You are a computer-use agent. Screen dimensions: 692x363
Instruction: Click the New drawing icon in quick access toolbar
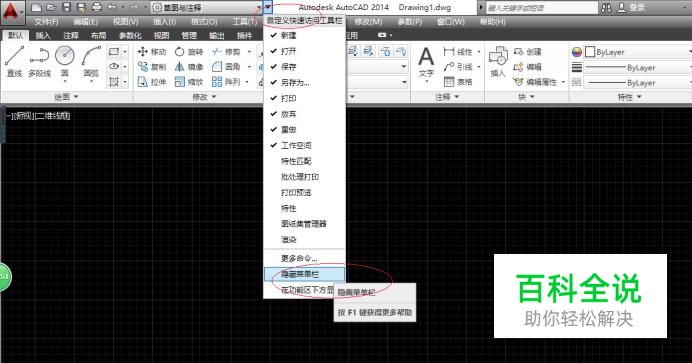tap(37, 7)
